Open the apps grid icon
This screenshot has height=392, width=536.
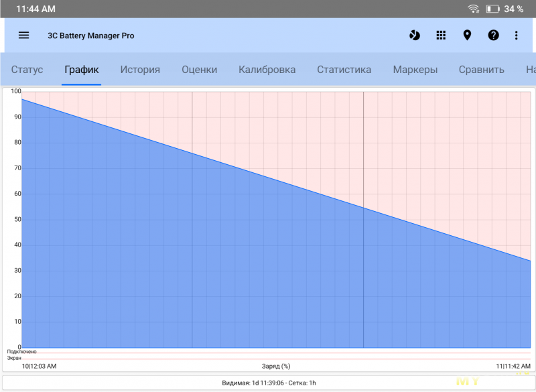(441, 36)
